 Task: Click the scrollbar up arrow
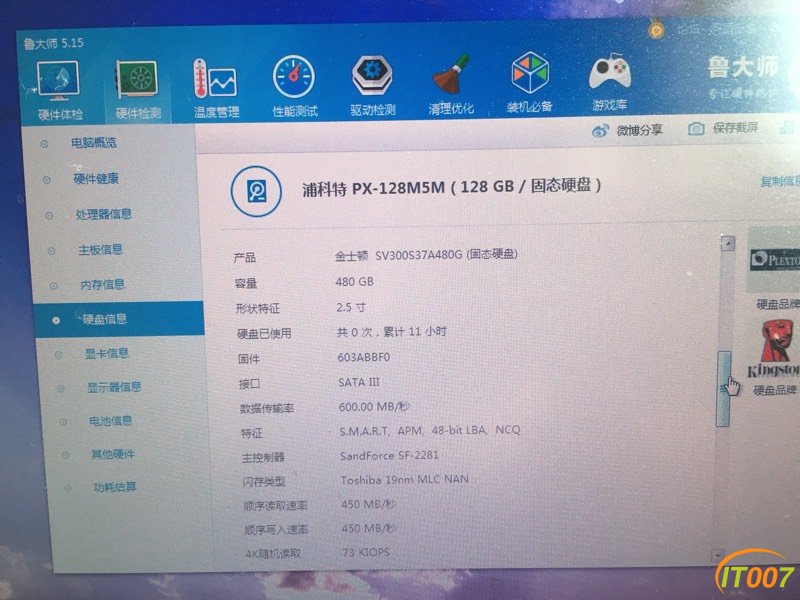(728, 244)
